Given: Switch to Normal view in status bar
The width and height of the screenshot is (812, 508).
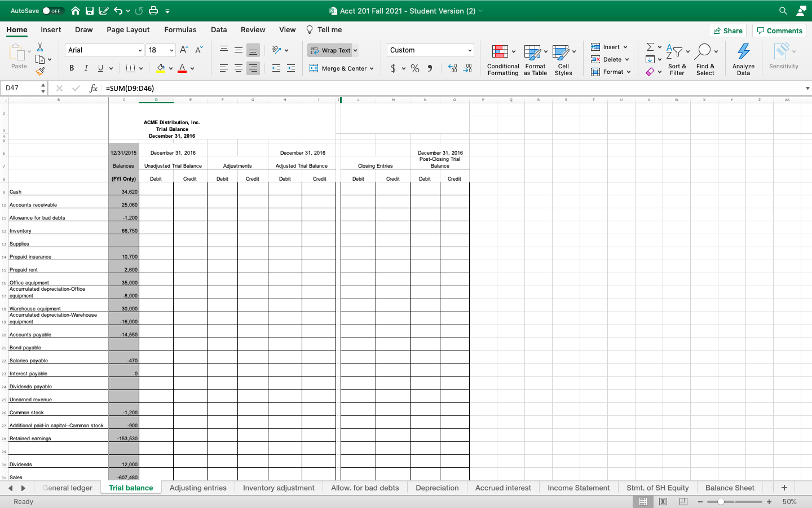Looking at the screenshot, I should pyautogui.click(x=643, y=501).
